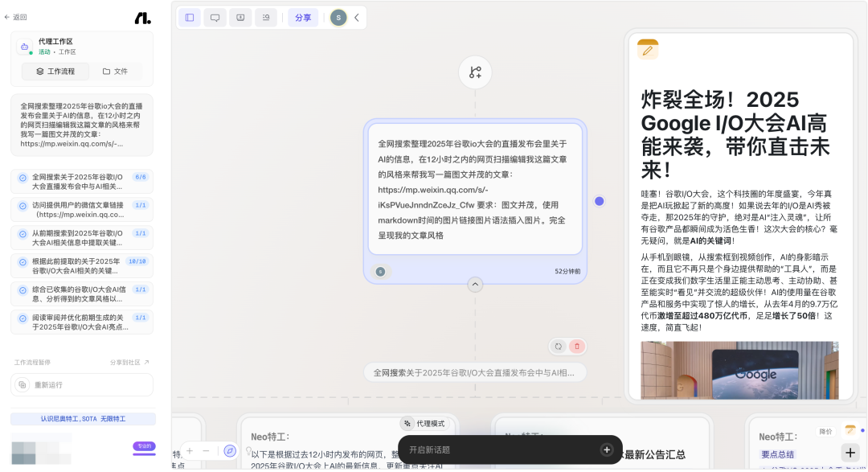This screenshot has width=868, height=472.
Task: Click the branch-plus node icon on canvas
Action: [x=475, y=72]
